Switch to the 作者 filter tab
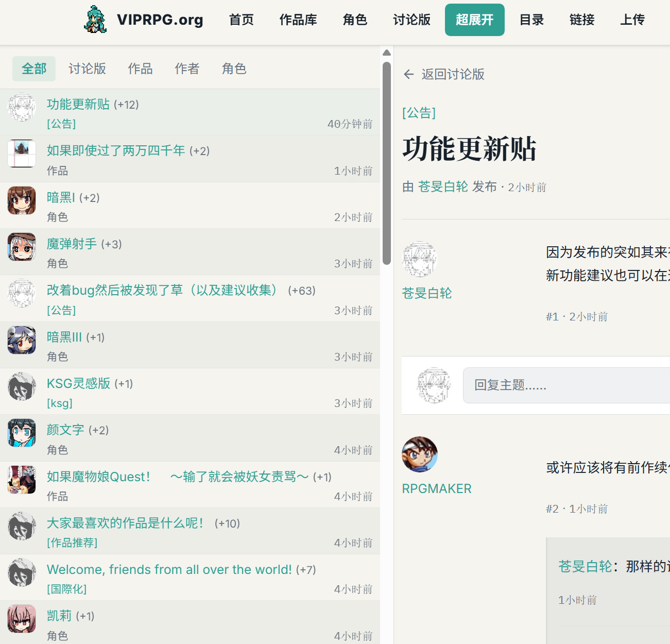Viewport: 670px width, 644px height. click(x=187, y=69)
